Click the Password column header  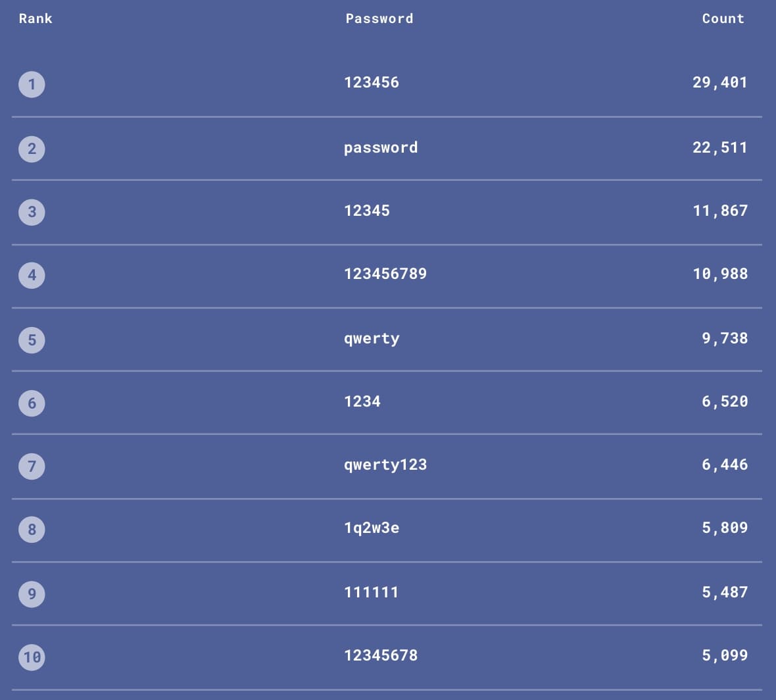379,18
